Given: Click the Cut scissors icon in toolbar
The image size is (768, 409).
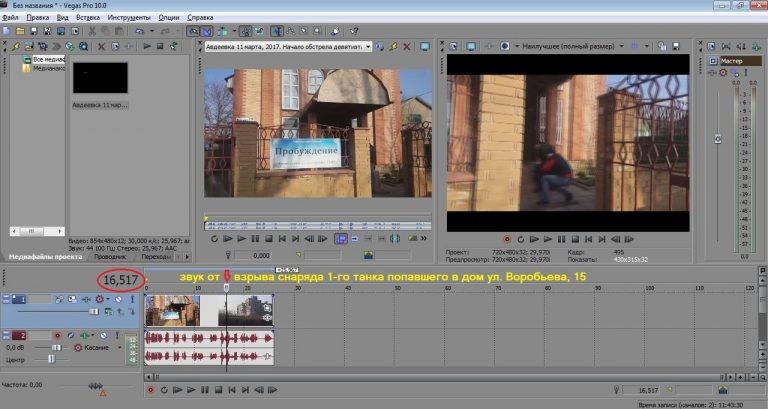Looking at the screenshot, I should point(92,32).
